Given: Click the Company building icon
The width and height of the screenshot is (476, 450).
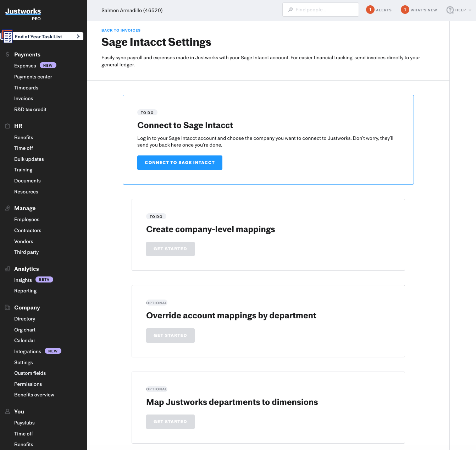Looking at the screenshot, I should click(7, 307).
